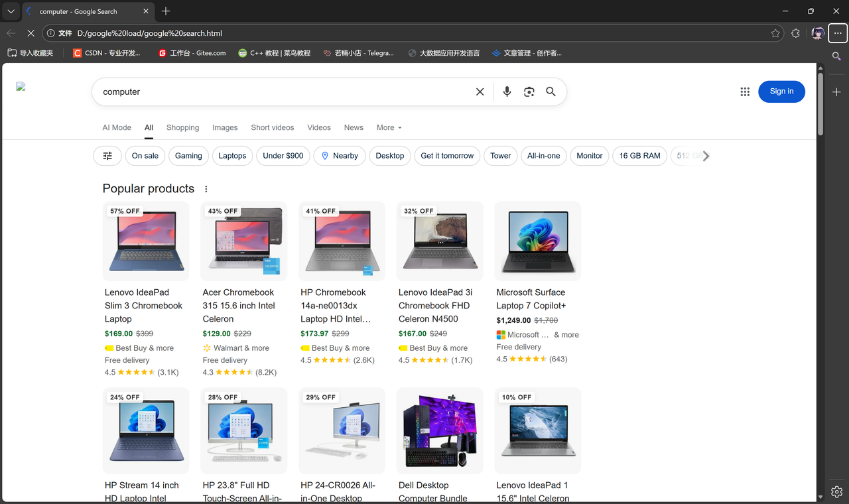Click the address bar URL

point(150,33)
